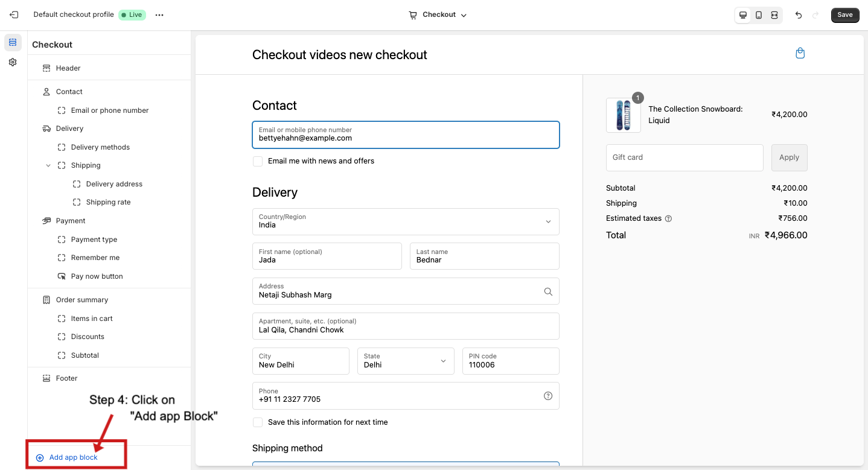Click the undo arrow icon

tap(799, 15)
